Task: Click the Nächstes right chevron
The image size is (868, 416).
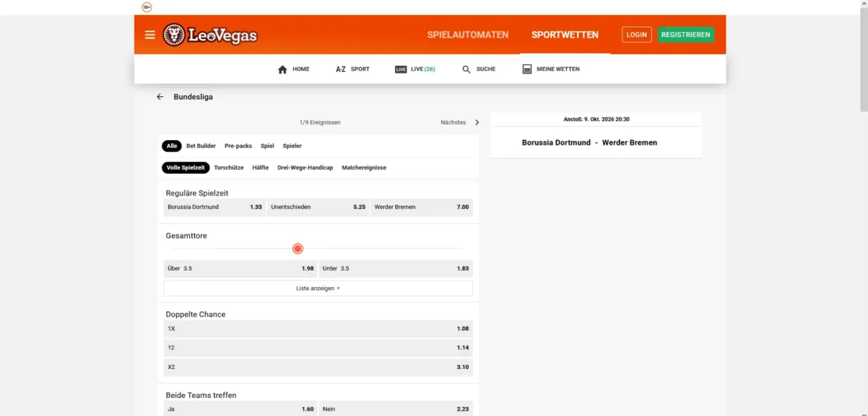Action: (x=477, y=122)
